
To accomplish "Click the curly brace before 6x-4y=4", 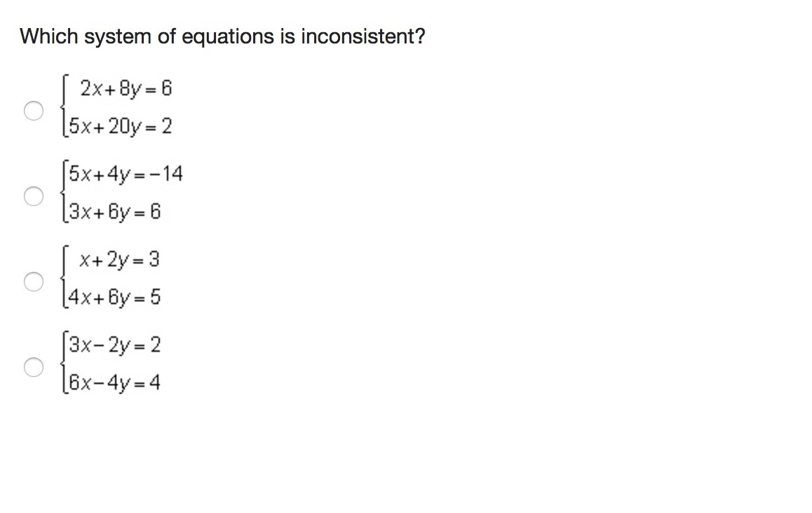I will pyautogui.click(x=64, y=364).
